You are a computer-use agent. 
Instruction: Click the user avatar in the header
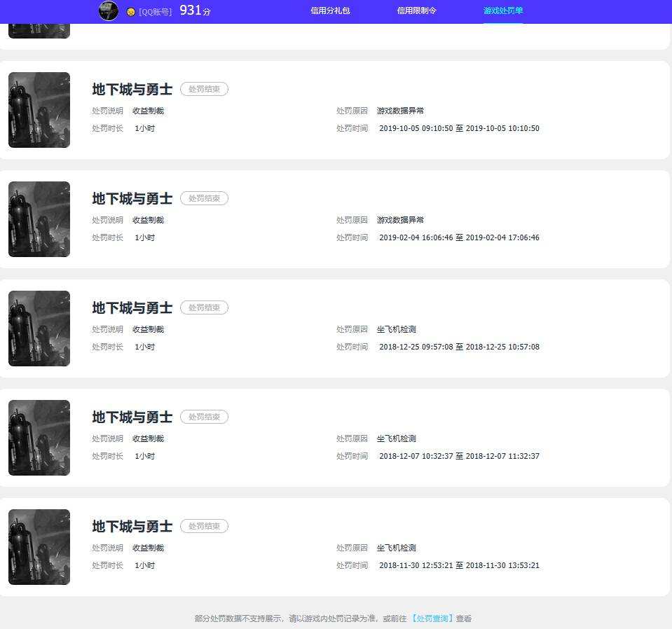109,11
